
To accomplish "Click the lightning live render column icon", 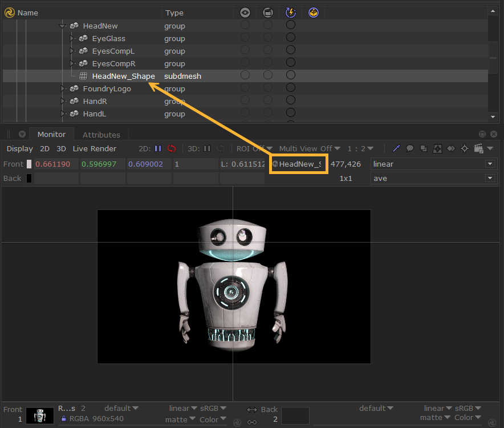I will click(x=290, y=13).
